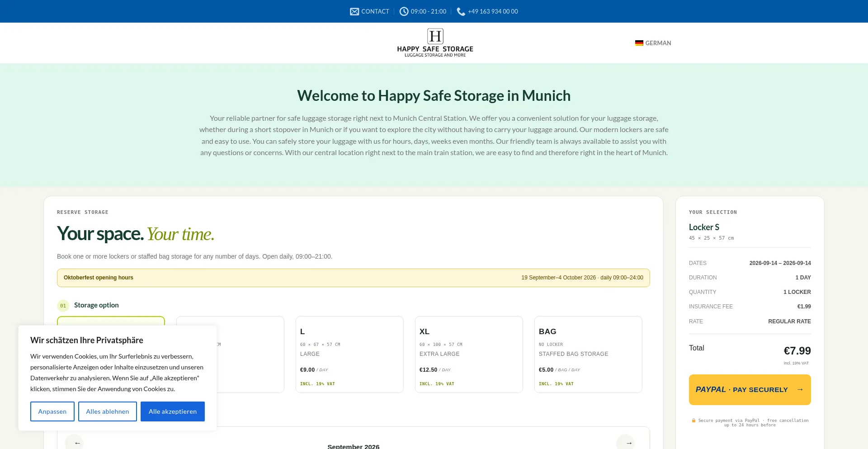Click the German flag icon
Image resolution: width=868 pixels, height=449 pixels.
pyautogui.click(x=639, y=43)
